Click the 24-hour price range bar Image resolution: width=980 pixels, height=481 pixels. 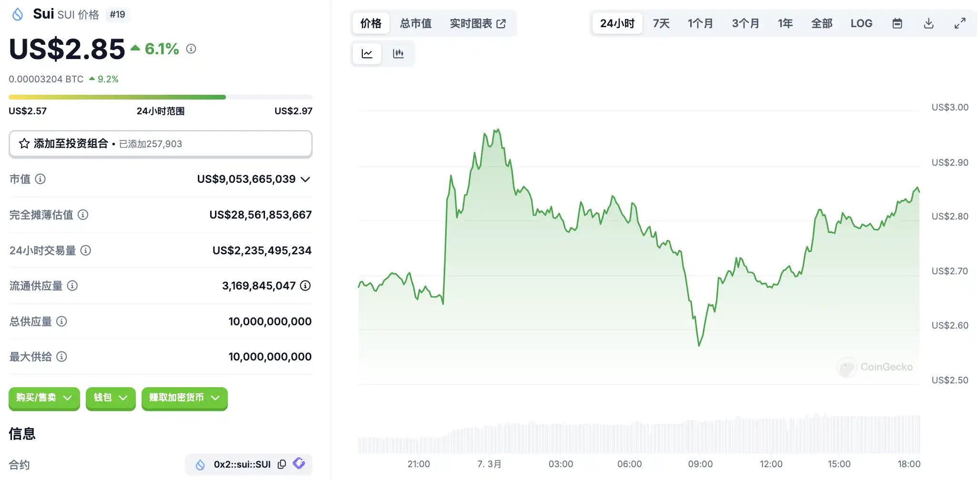(160, 97)
